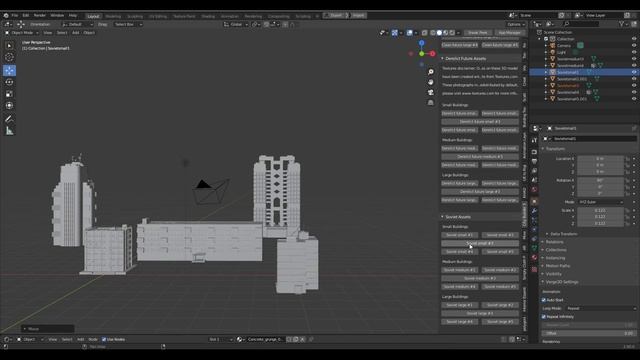Open the outliner filter funnel icon
640x360 pixels.
(x=622, y=24)
